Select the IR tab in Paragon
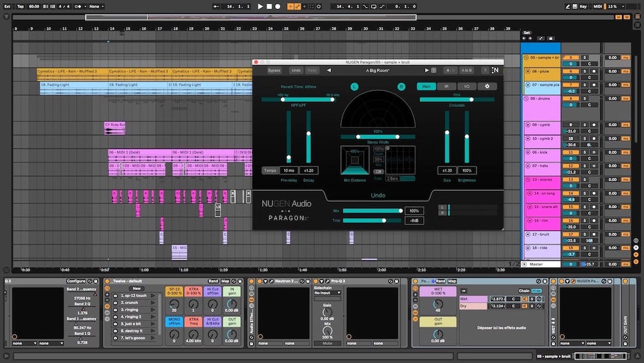This screenshot has height=363, width=644. pyautogui.click(x=446, y=86)
